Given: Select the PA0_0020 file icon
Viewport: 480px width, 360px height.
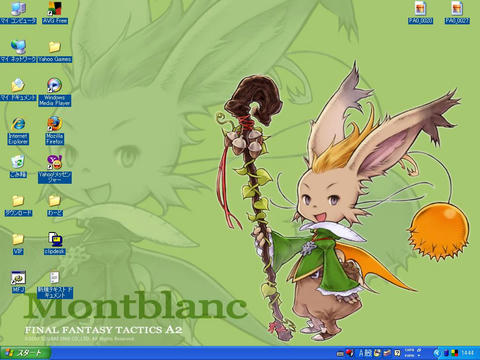Looking at the screenshot, I should 420,13.
